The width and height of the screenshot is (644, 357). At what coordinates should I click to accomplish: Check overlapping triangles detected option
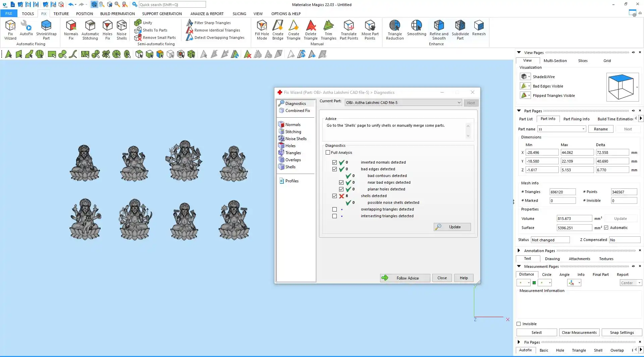(334, 209)
